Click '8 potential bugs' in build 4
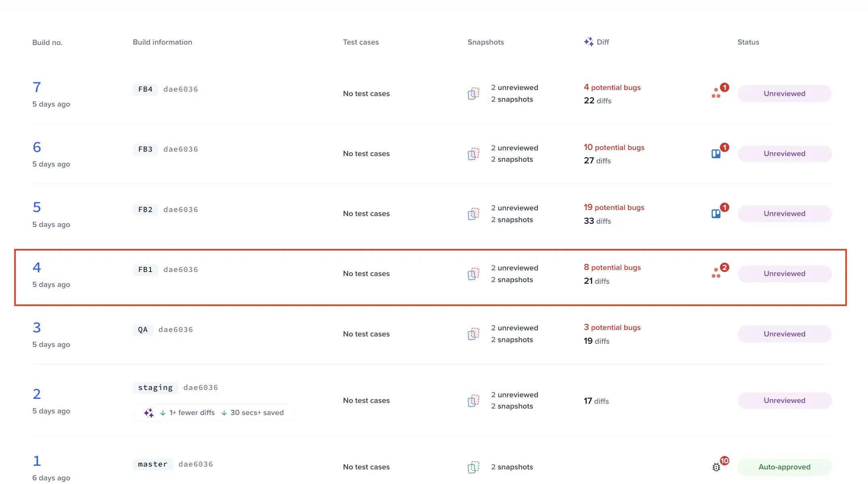Screen dimensions: 868x484 [x=612, y=268]
